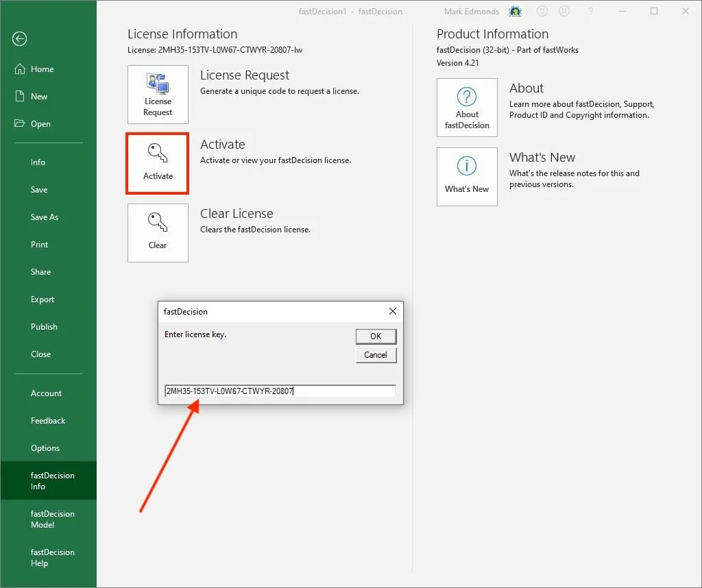Open Feedback in the sidebar
This screenshot has width=702, height=588.
[x=49, y=421]
